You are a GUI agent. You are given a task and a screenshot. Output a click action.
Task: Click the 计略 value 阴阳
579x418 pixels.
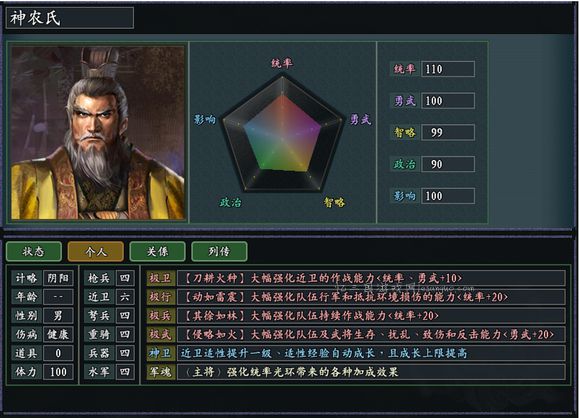[x=58, y=278]
